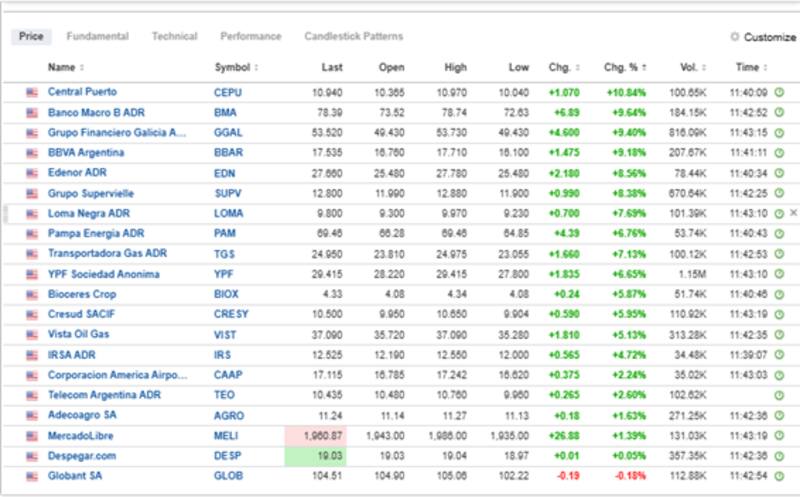Open the Pampa Energia ADR link
The height and width of the screenshot is (497, 800).
point(93,233)
